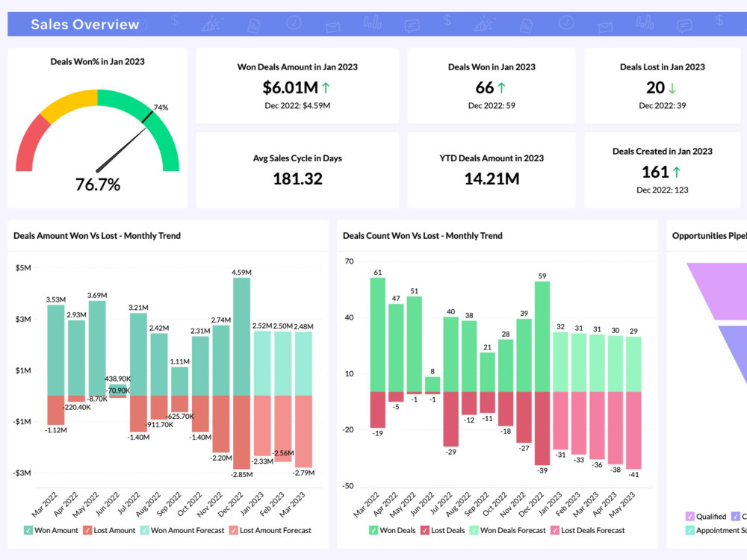Click the down arrow next to 20
The height and width of the screenshot is (560, 747).
[x=672, y=87]
